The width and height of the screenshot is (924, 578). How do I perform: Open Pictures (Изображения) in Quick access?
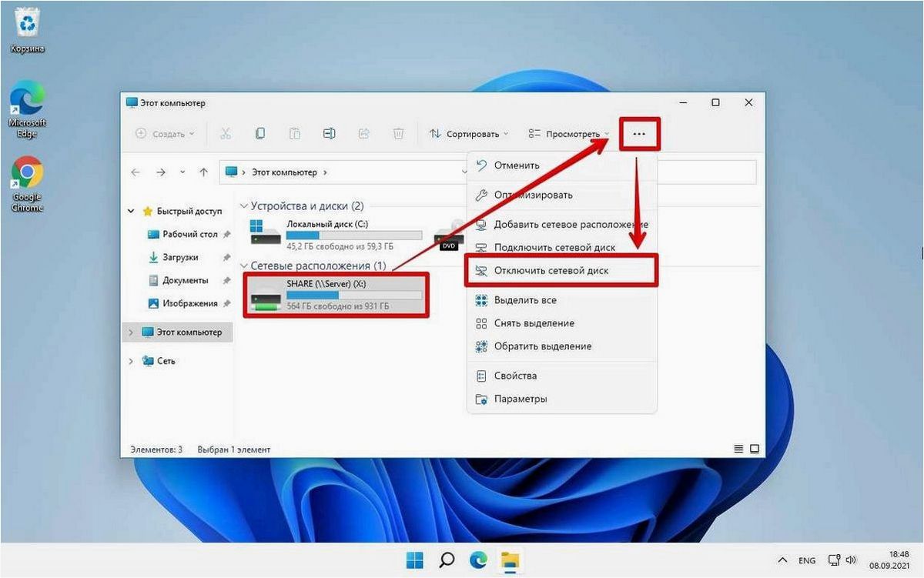coord(189,303)
